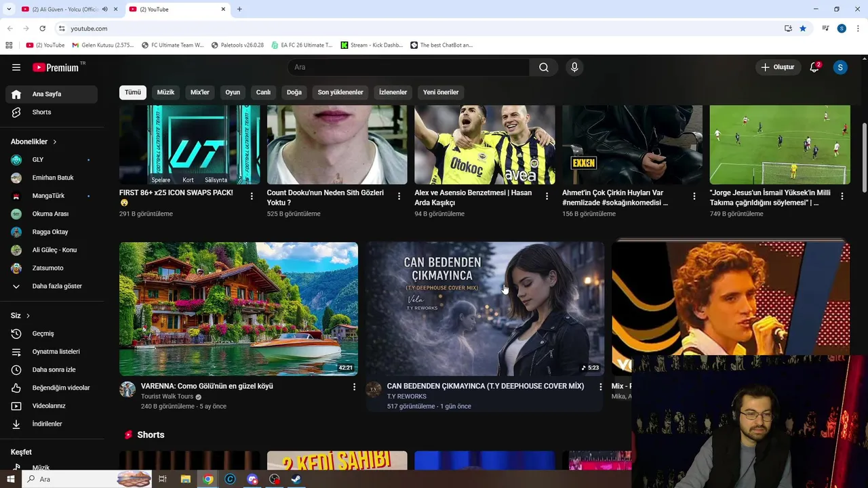The height and width of the screenshot is (488, 868).
Task: Open Shorts in sidebar
Action: (52, 112)
